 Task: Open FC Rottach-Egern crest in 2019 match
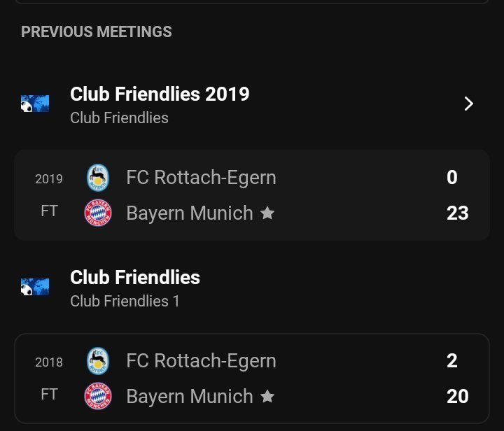coord(98,178)
